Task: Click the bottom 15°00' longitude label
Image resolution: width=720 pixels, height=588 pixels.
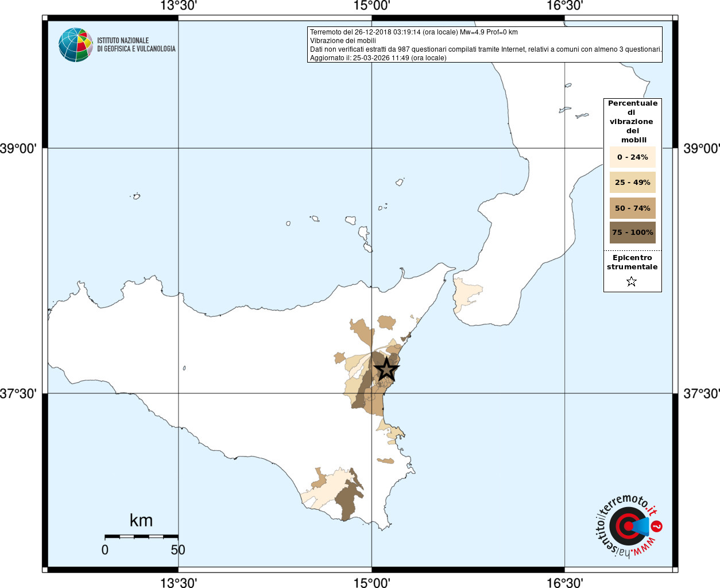Action: pyautogui.click(x=371, y=582)
